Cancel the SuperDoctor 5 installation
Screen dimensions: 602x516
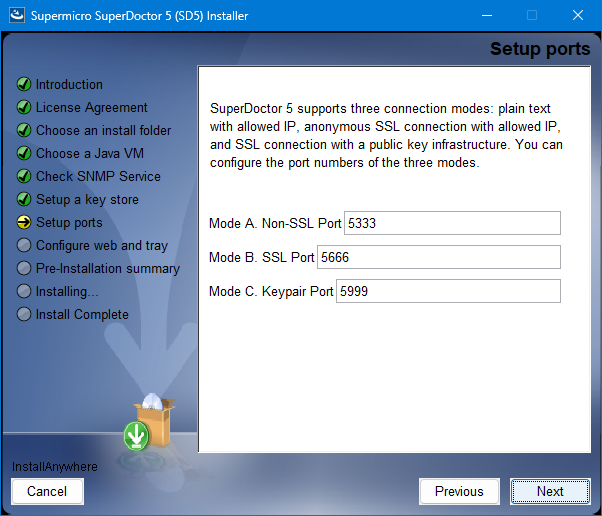[x=47, y=491]
